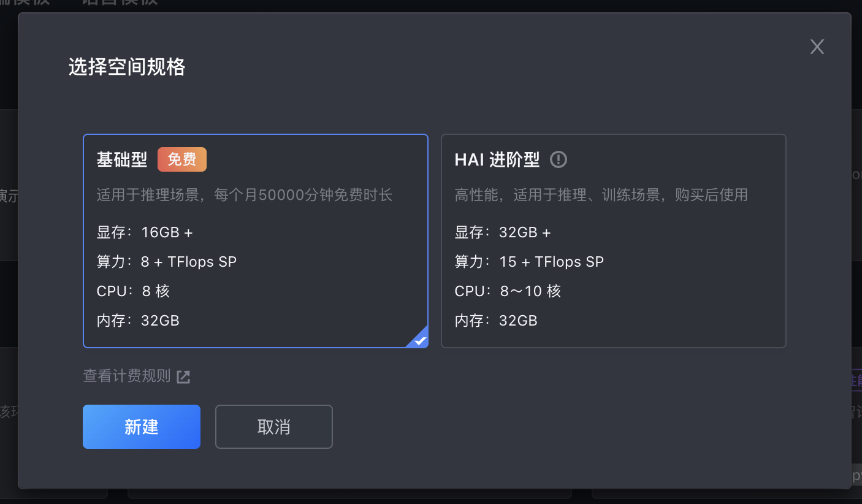The height and width of the screenshot is (504, 862).
Task: Close the 选择空间规格 dialog with X
Action: pyautogui.click(x=817, y=47)
